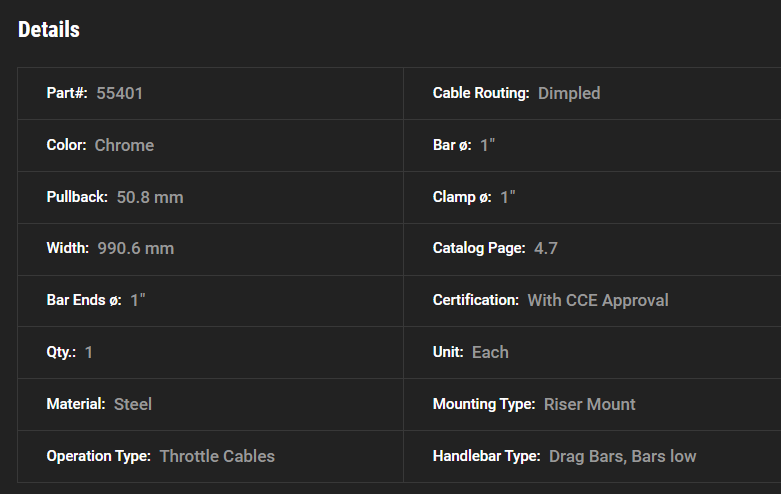781x494 pixels.
Task: Click the Certification label
Action: [476, 300]
